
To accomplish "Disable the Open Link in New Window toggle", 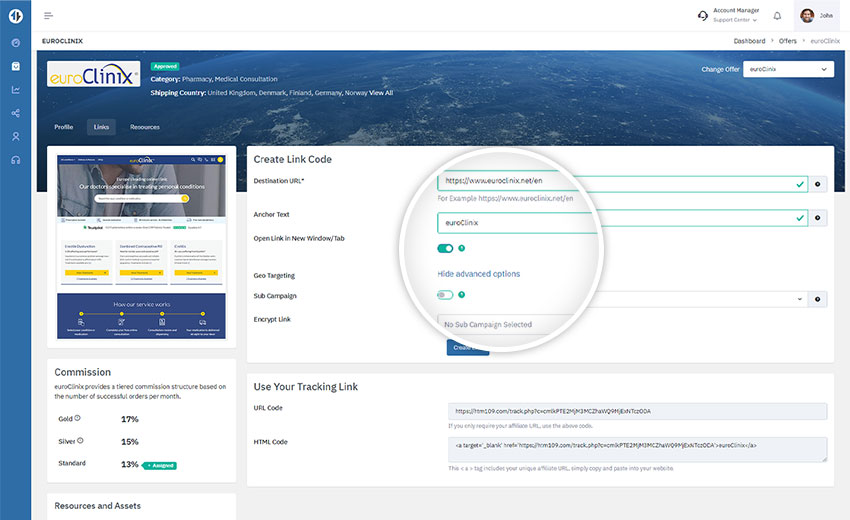I will click(x=445, y=248).
